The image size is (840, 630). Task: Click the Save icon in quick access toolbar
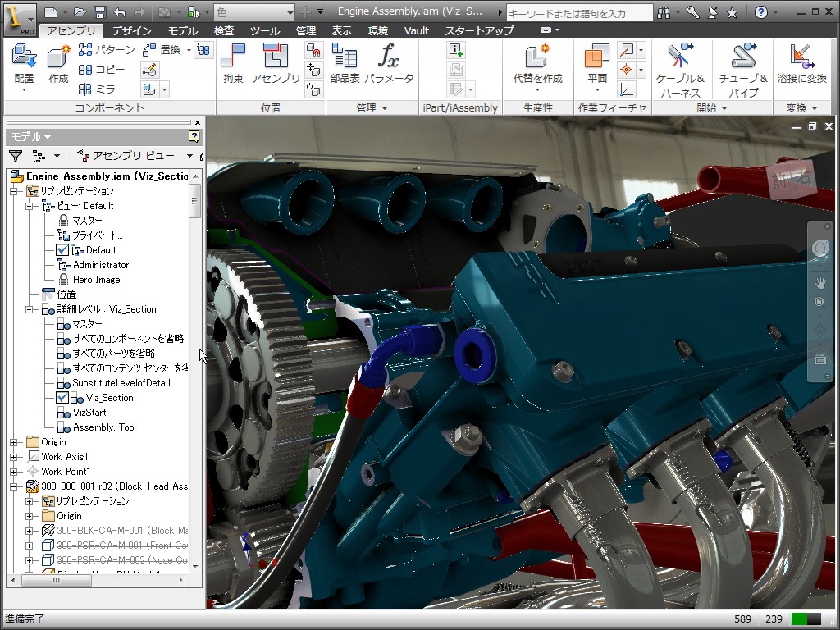click(x=99, y=11)
